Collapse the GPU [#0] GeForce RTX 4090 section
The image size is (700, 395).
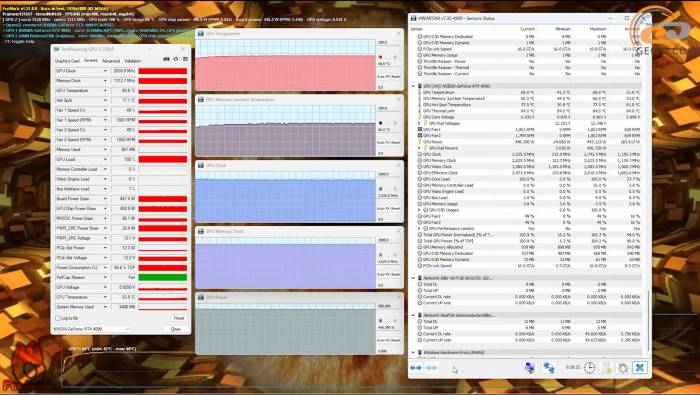pyautogui.click(x=413, y=86)
